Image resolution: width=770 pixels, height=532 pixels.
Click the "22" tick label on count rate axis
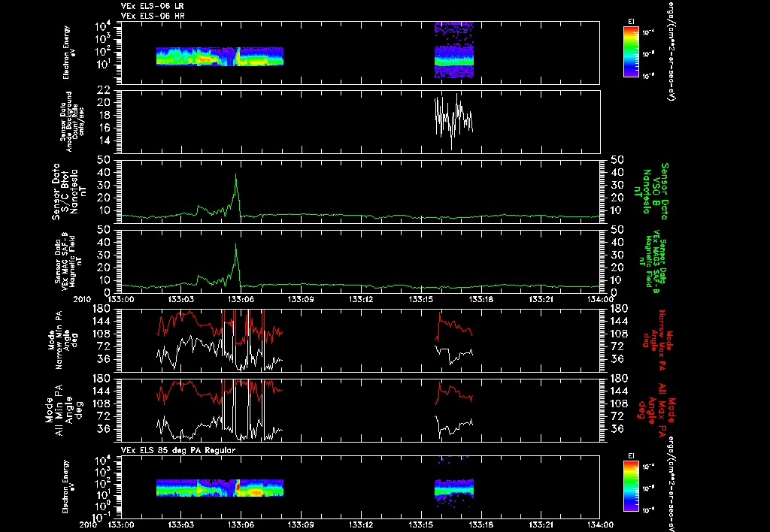pyautogui.click(x=103, y=90)
